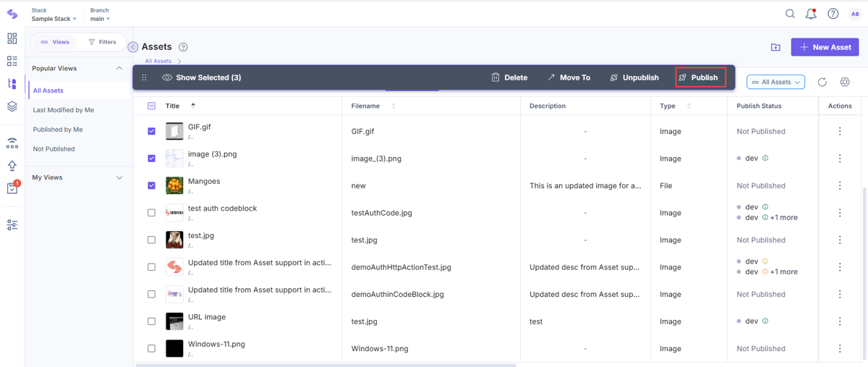Image resolution: width=868 pixels, height=367 pixels.
Task: Click the new folder icon
Action: coord(775,47)
